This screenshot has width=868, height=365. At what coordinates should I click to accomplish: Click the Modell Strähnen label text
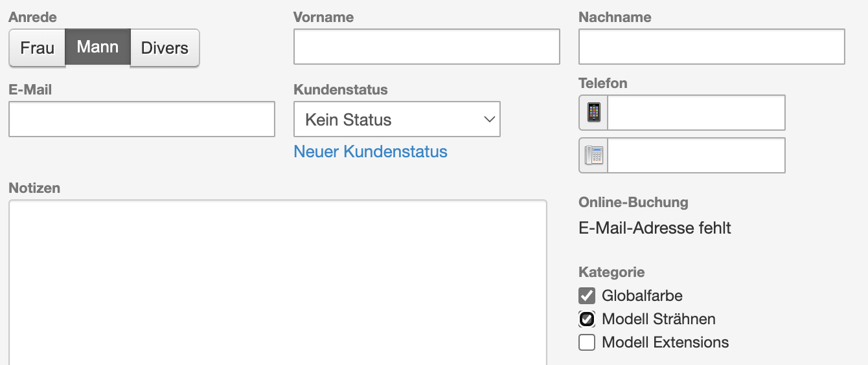(659, 319)
